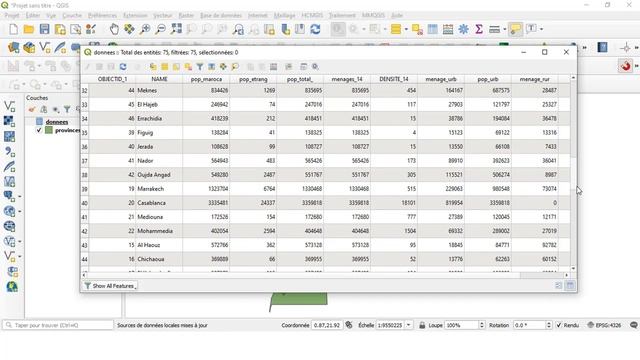The width and height of the screenshot is (640, 360).
Task: Expand dropdown next to measure line tool
Action: coord(504,29)
